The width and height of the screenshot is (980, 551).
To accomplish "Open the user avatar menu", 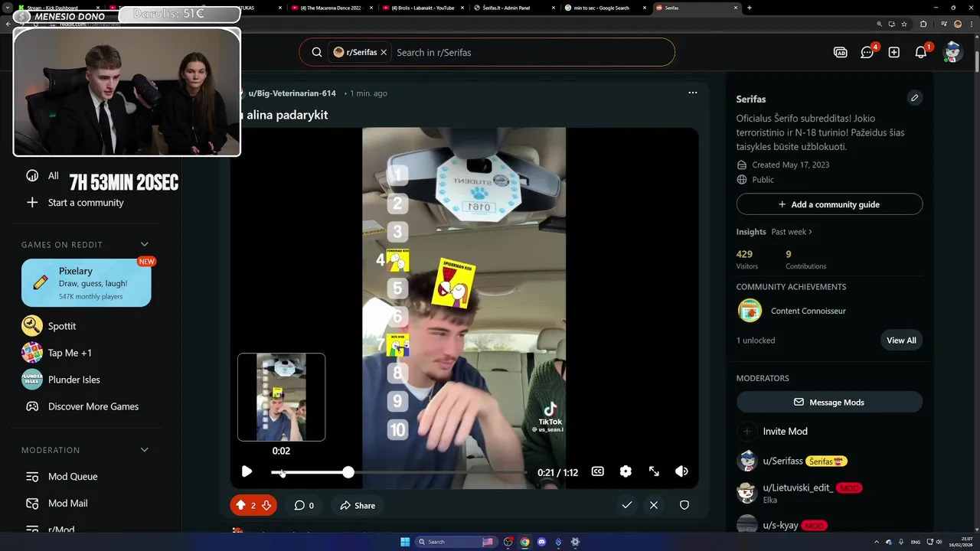I will (952, 52).
